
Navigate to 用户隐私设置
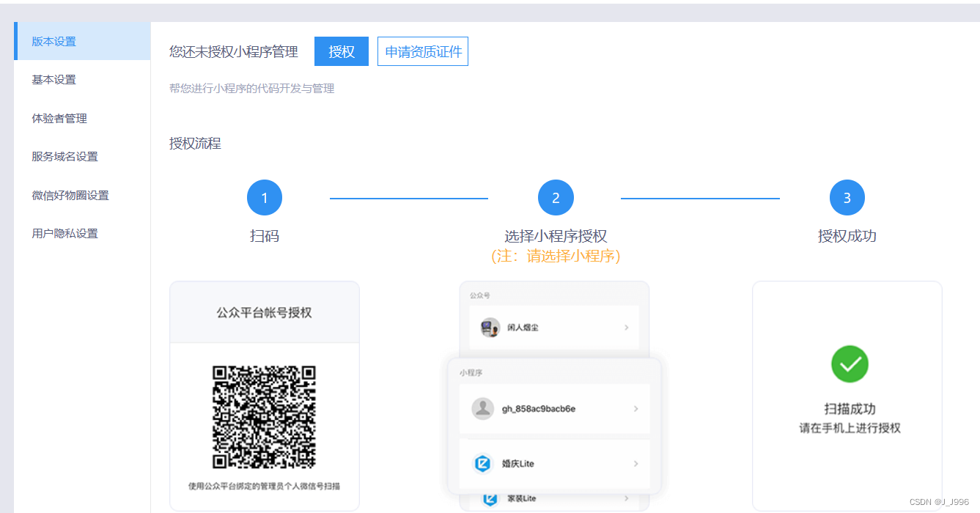[82, 233]
